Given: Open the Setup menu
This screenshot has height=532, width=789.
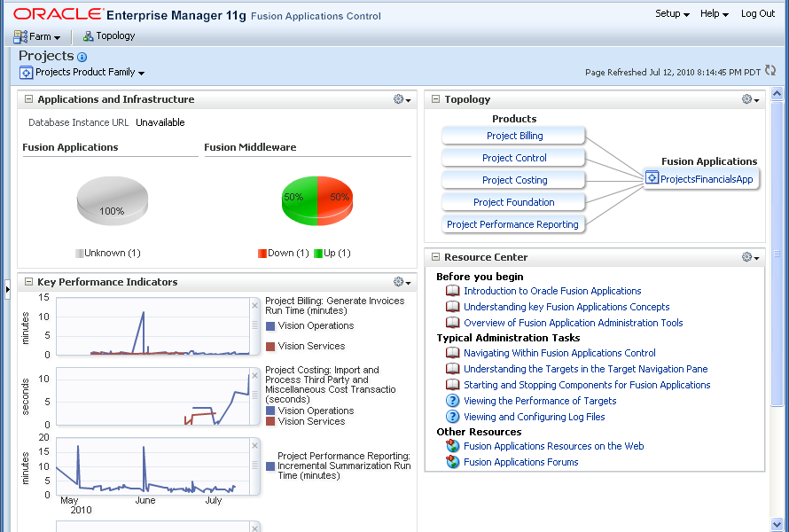Looking at the screenshot, I should (672, 13).
